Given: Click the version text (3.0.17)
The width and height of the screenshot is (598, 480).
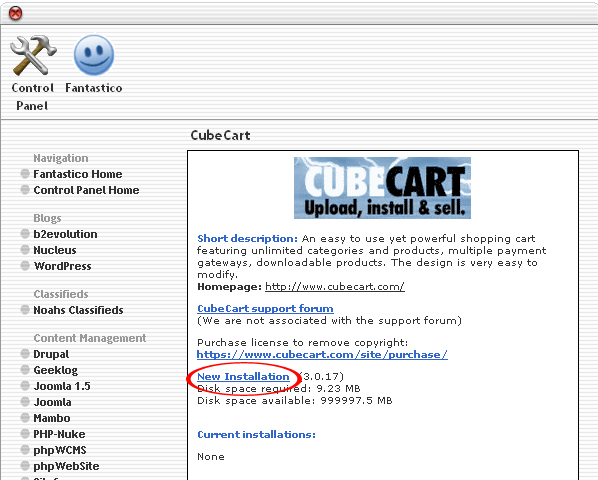Looking at the screenshot, I should click(322, 377).
